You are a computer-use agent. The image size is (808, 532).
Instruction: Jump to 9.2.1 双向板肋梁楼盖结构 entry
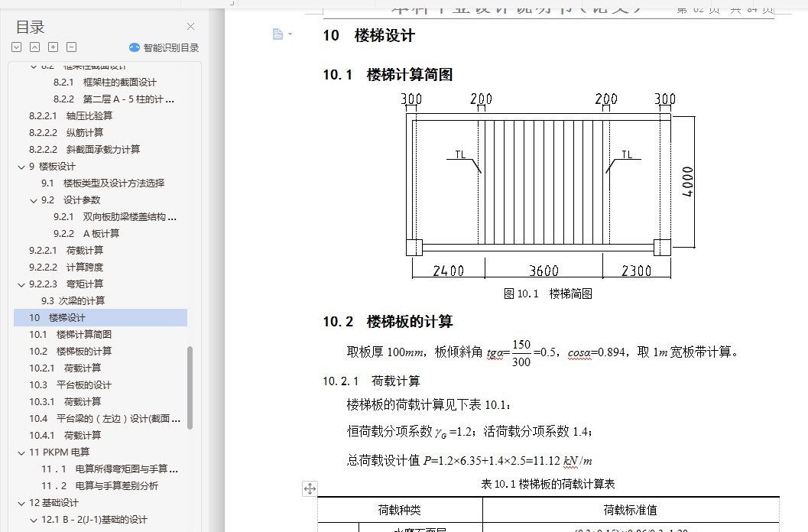(x=115, y=217)
